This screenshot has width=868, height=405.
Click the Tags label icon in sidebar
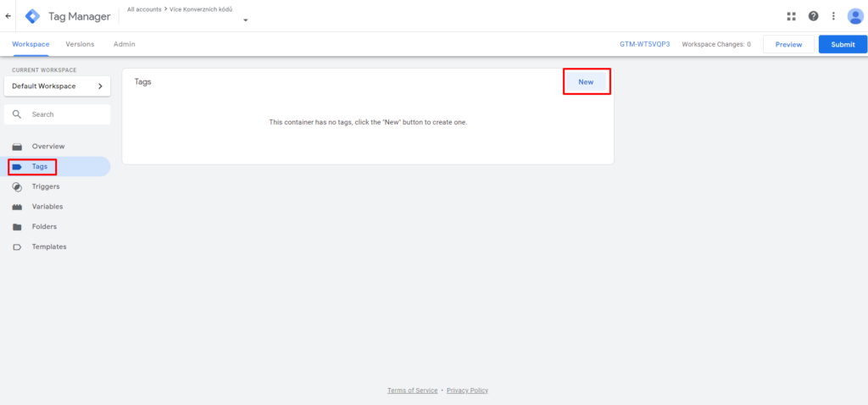point(17,167)
